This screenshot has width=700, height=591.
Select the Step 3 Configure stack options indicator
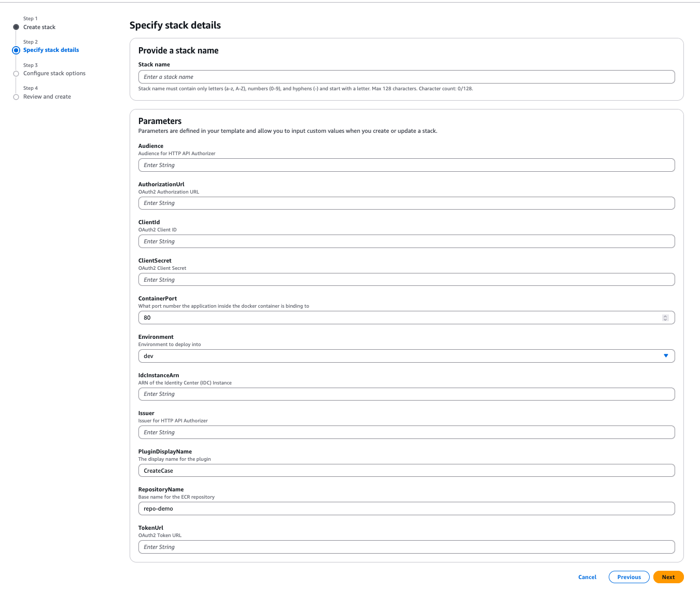click(16, 74)
